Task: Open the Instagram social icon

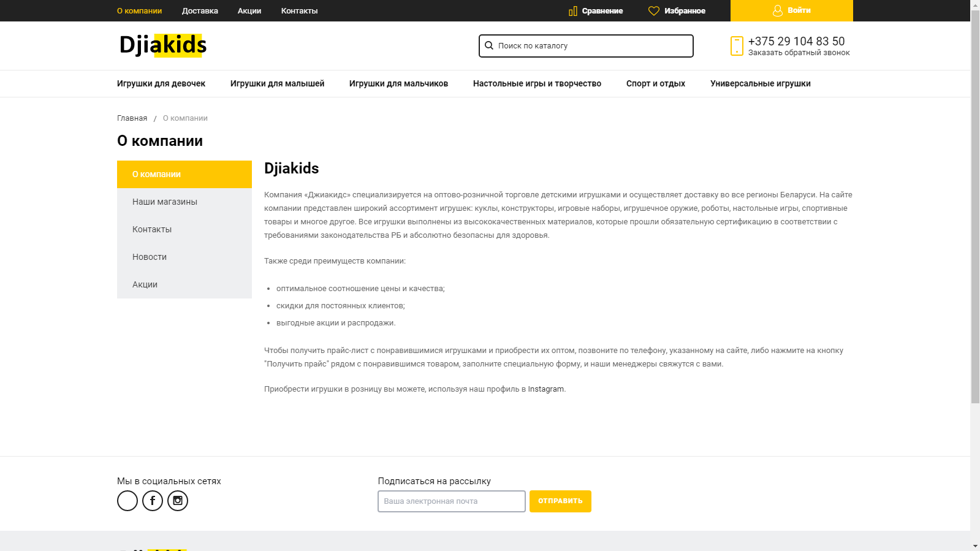Action: (x=178, y=501)
